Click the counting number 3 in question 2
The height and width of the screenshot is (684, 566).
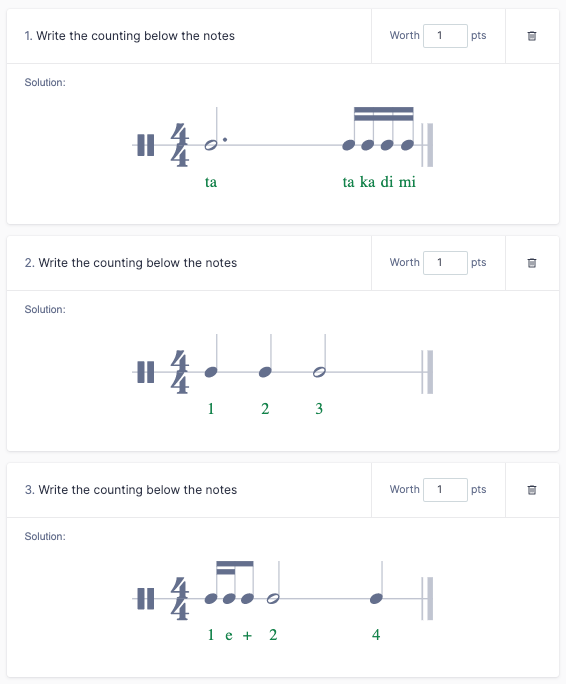click(x=319, y=409)
